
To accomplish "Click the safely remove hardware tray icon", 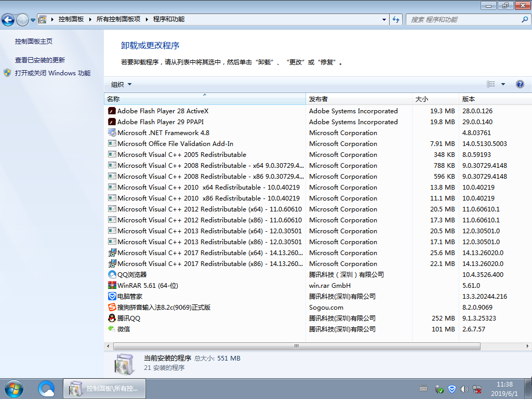I will 439,389.
